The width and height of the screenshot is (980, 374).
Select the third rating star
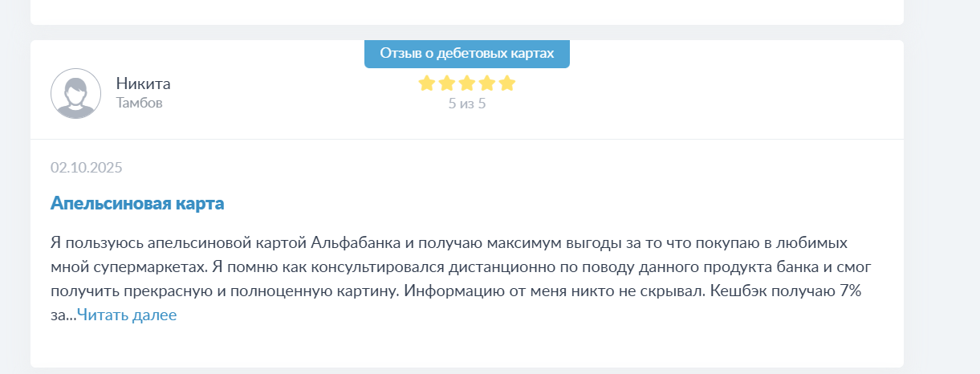click(466, 83)
